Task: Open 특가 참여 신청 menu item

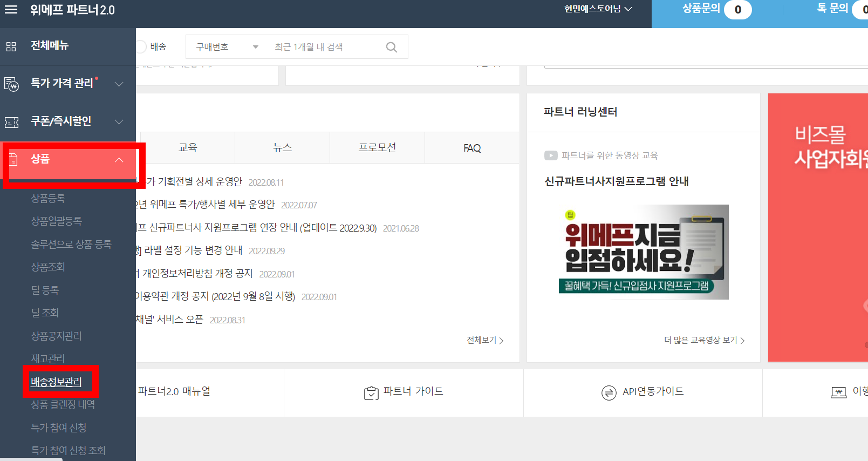Action: tap(59, 428)
